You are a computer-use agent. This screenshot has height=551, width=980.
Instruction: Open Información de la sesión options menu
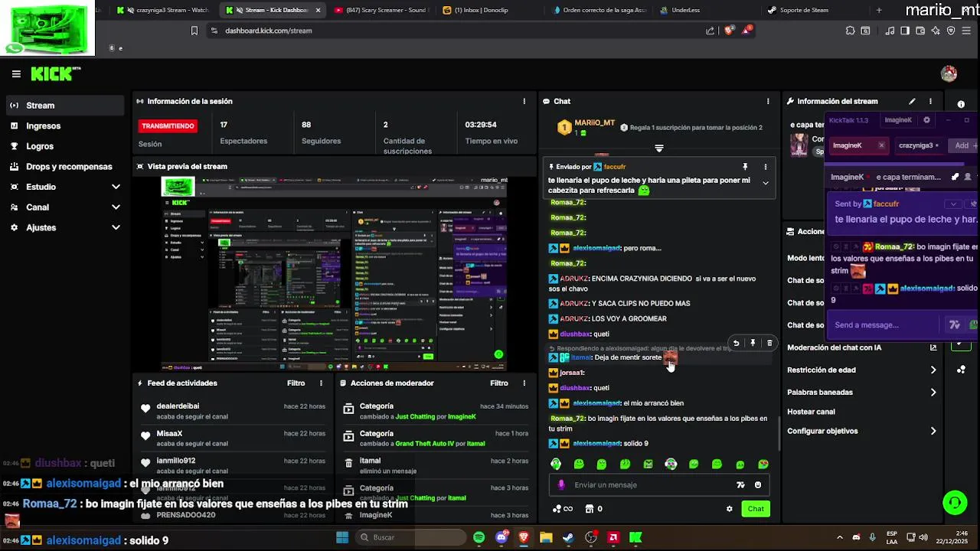524,101
